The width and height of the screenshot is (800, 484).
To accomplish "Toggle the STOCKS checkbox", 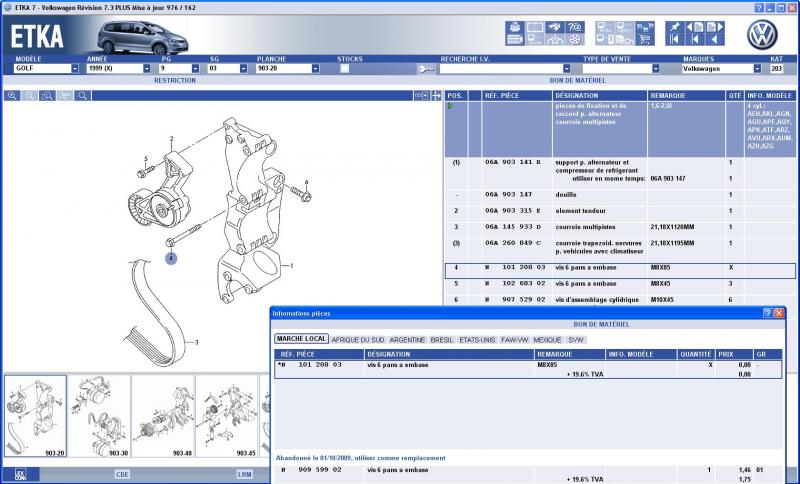I will pyautogui.click(x=345, y=68).
